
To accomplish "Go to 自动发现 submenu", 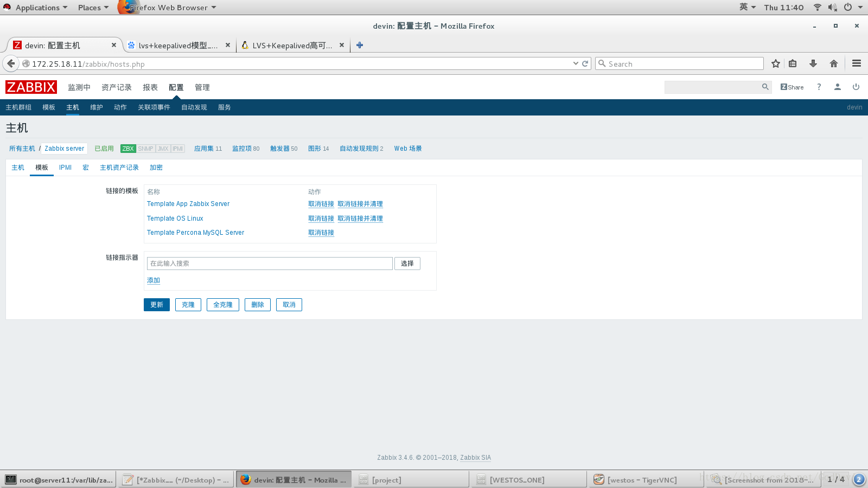I will click(x=194, y=107).
